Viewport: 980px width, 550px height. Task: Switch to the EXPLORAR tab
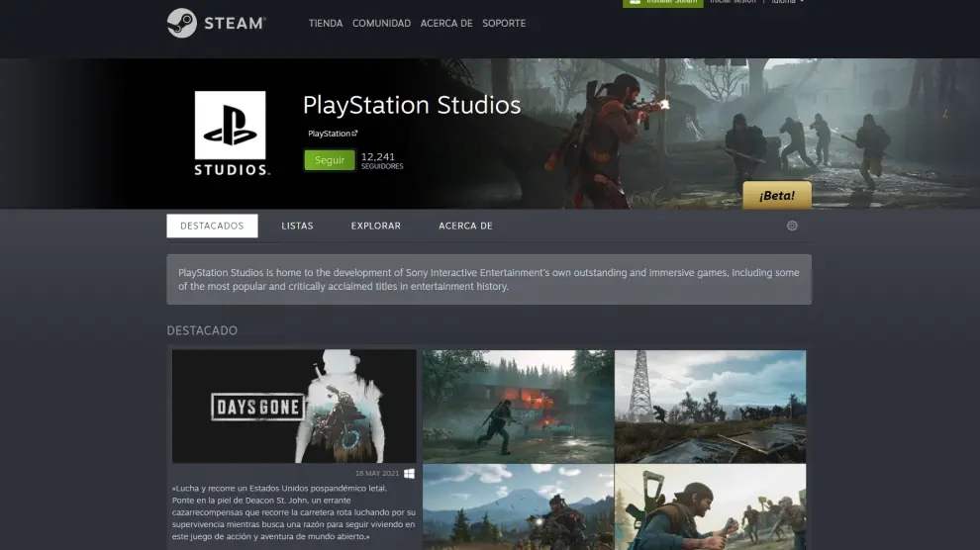(x=375, y=226)
